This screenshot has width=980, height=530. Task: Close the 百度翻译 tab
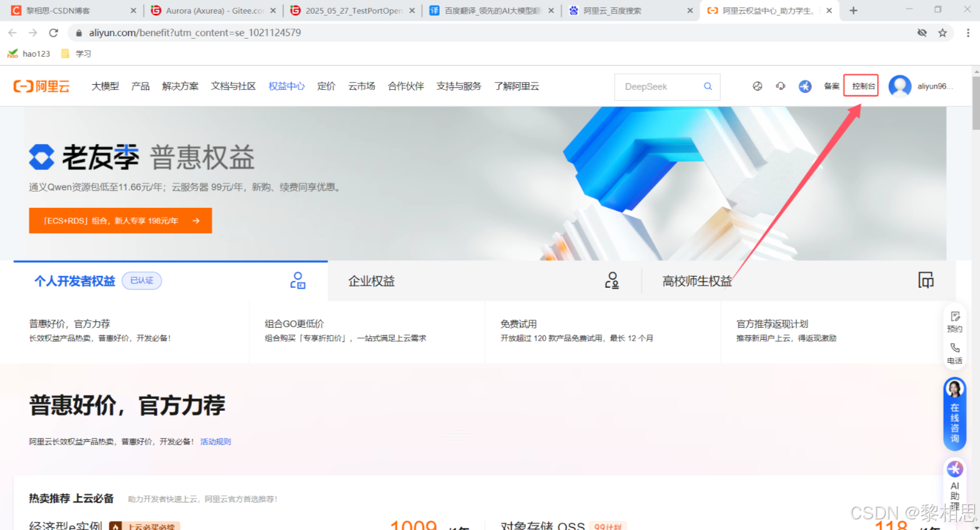pos(551,11)
